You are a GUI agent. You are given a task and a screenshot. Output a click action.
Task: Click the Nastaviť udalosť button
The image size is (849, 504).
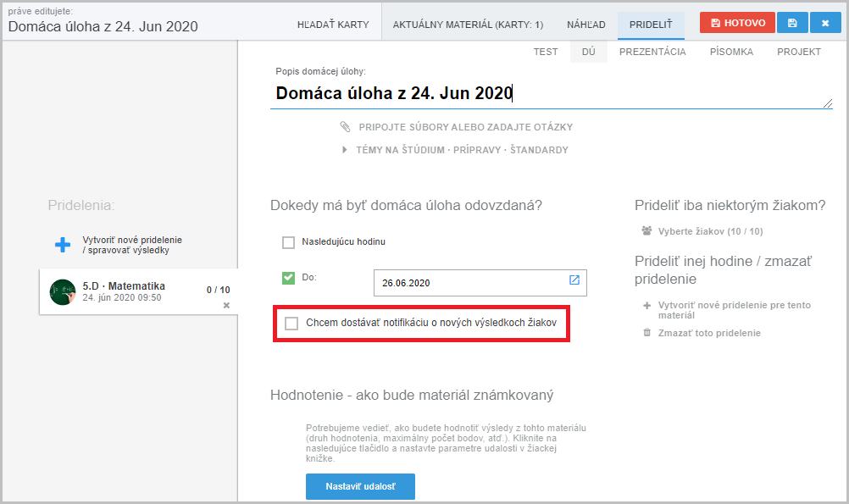(x=360, y=487)
